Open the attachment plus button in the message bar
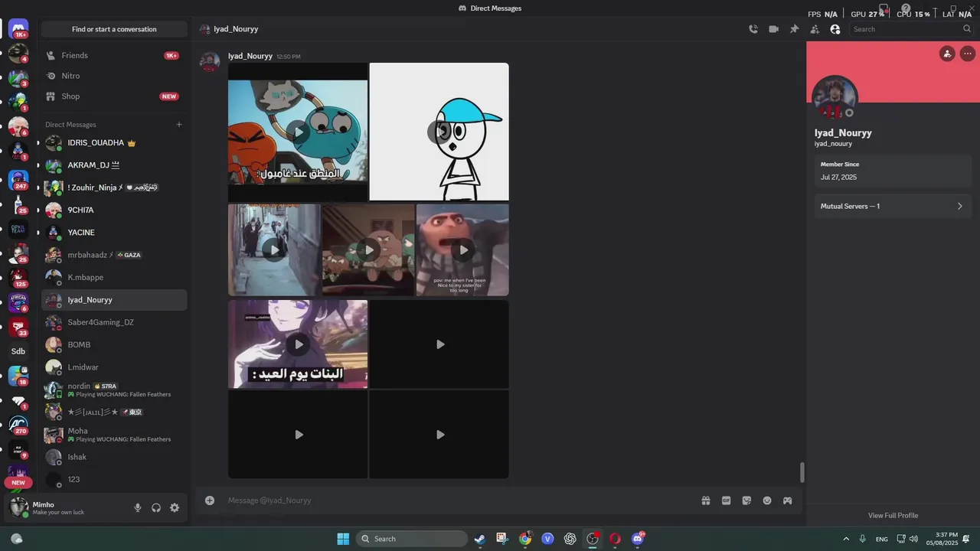 pyautogui.click(x=210, y=500)
